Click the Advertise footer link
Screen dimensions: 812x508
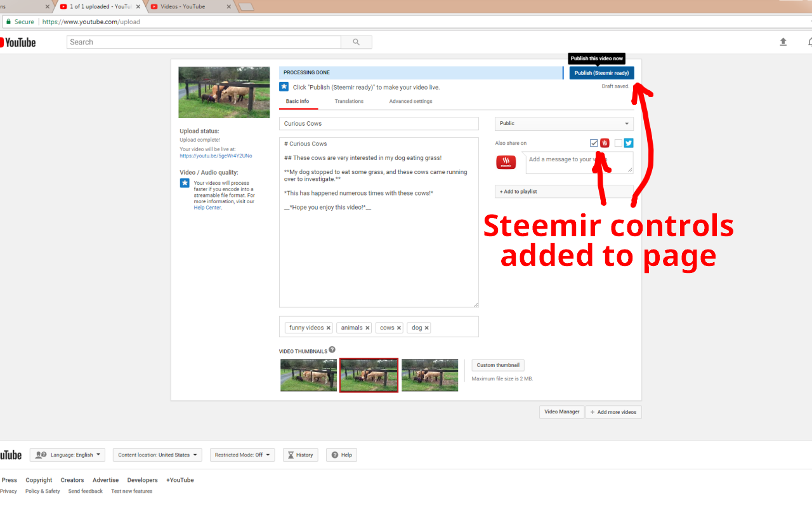point(105,480)
